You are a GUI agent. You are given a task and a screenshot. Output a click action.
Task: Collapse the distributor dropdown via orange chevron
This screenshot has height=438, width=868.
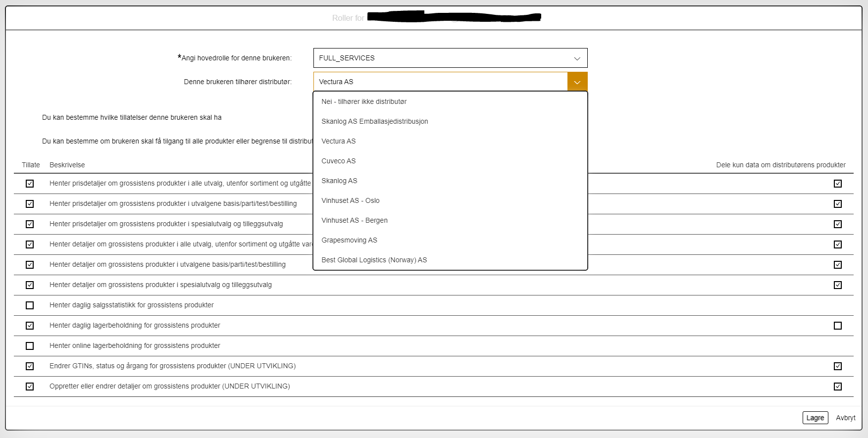pos(577,82)
